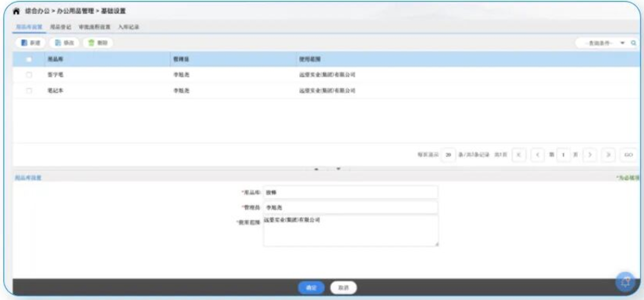Screen dimensions: 644x300
Task: Go to the last page
Action: click(x=608, y=155)
